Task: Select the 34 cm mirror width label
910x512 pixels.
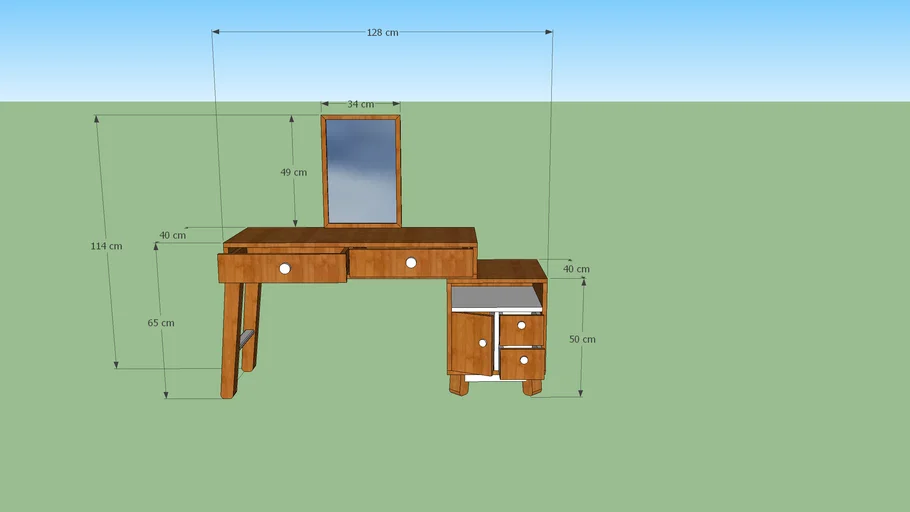Action: 360,104
